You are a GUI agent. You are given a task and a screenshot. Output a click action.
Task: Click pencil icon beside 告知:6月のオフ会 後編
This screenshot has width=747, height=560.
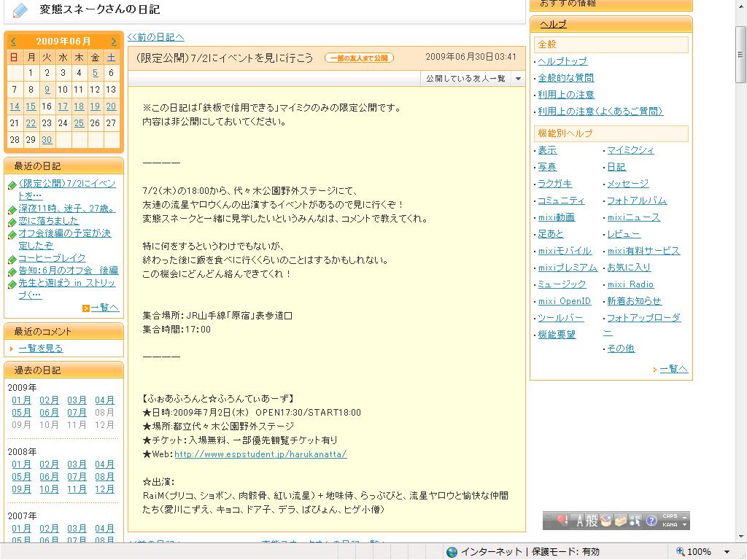point(12,272)
